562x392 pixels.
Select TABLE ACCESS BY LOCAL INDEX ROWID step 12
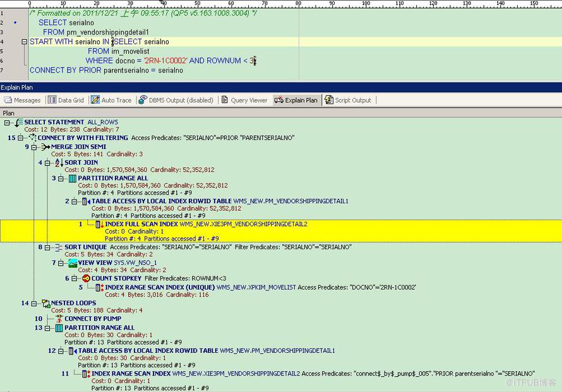pyautogui.click(x=148, y=350)
